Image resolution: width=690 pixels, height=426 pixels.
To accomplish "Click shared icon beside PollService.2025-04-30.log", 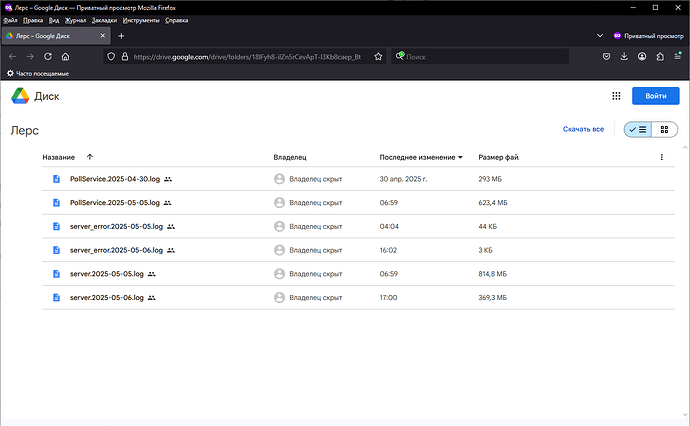I will [x=168, y=179].
